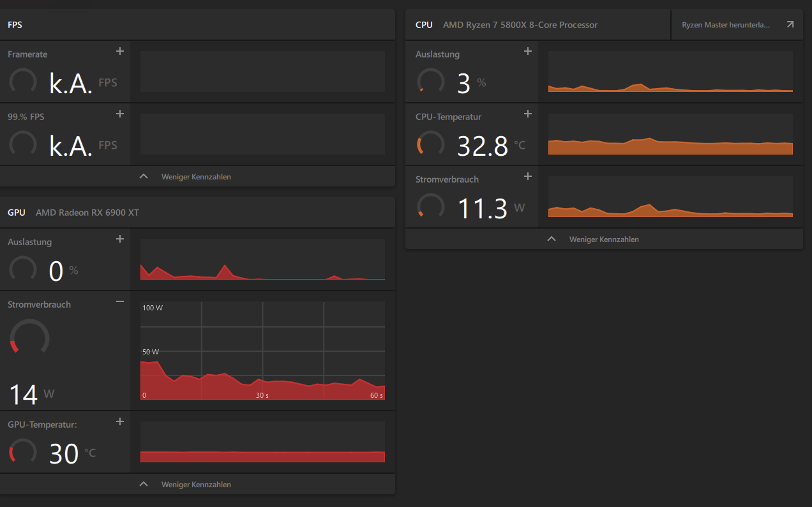
Task: Expand the Framerate metric with its plus icon
Action: click(120, 51)
